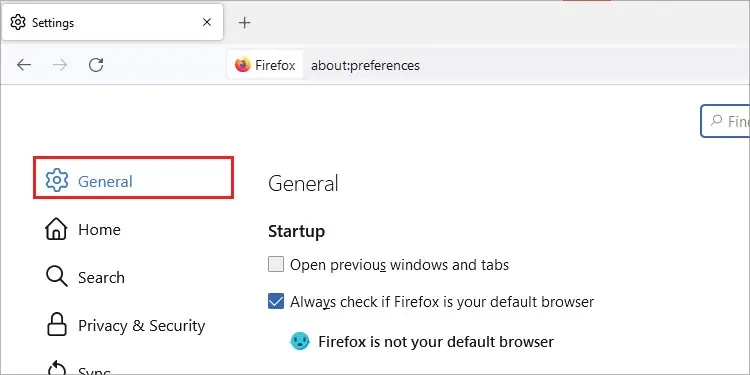
Task: Click the Sync arrows icon in the sidebar
Action: (56, 368)
